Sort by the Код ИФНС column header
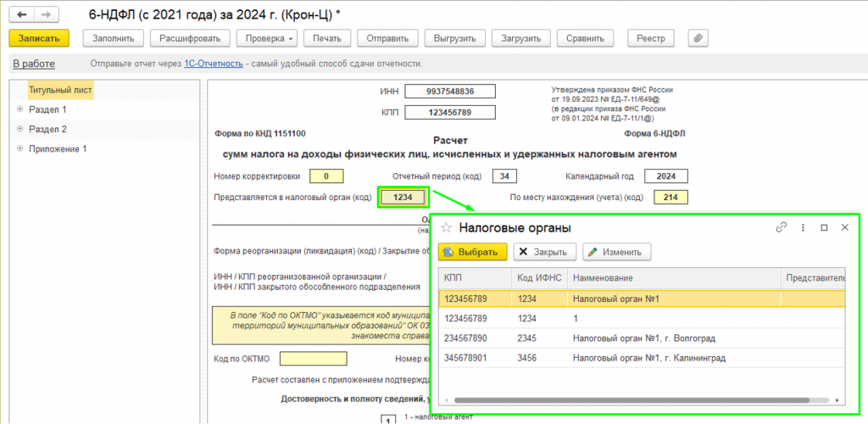This screenshot has width=868, height=424. [539, 278]
